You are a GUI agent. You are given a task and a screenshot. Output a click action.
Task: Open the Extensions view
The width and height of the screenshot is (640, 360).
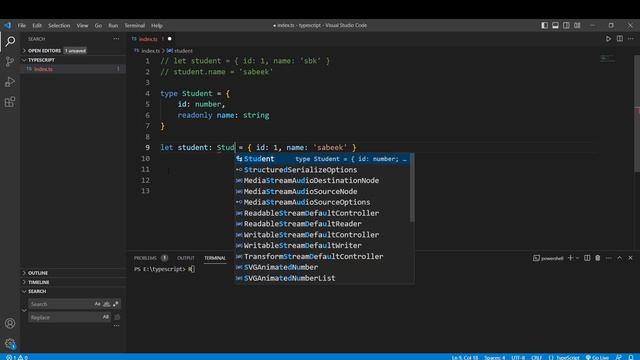click(x=10, y=102)
